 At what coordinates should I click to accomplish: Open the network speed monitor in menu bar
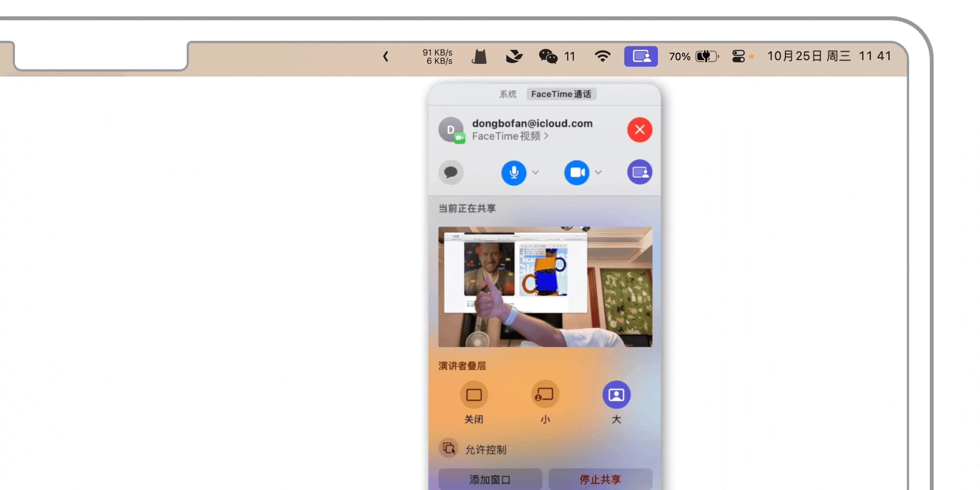pyautogui.click(x=437, y=57)
